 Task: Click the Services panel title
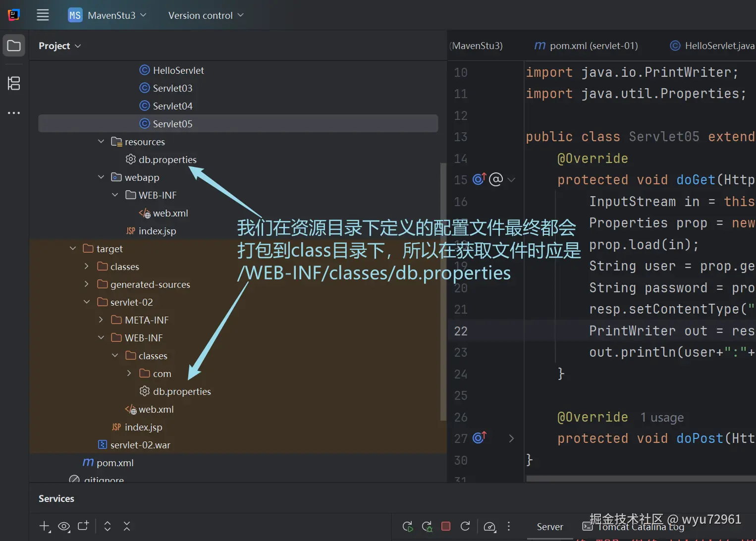[56, 499]
